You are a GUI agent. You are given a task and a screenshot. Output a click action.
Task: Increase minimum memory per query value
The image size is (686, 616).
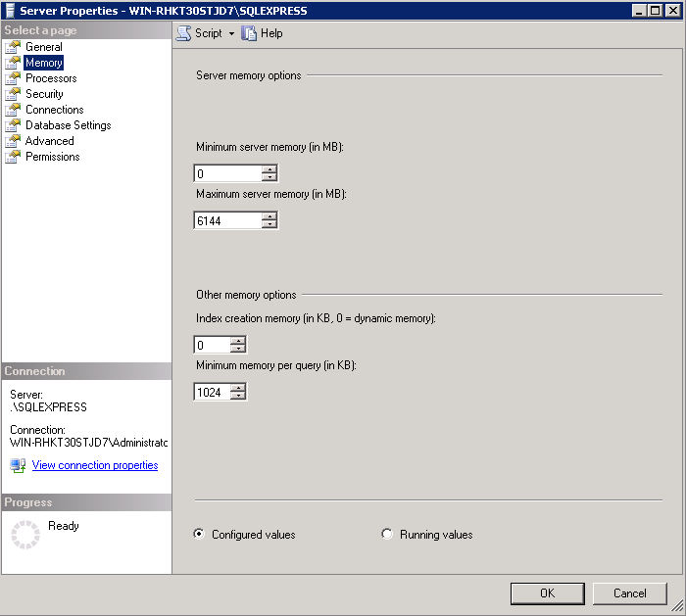coord(238,388)
